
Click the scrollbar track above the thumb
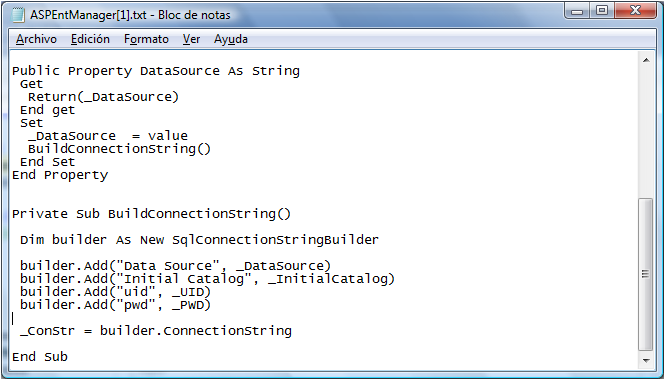[x=646, y=132]
